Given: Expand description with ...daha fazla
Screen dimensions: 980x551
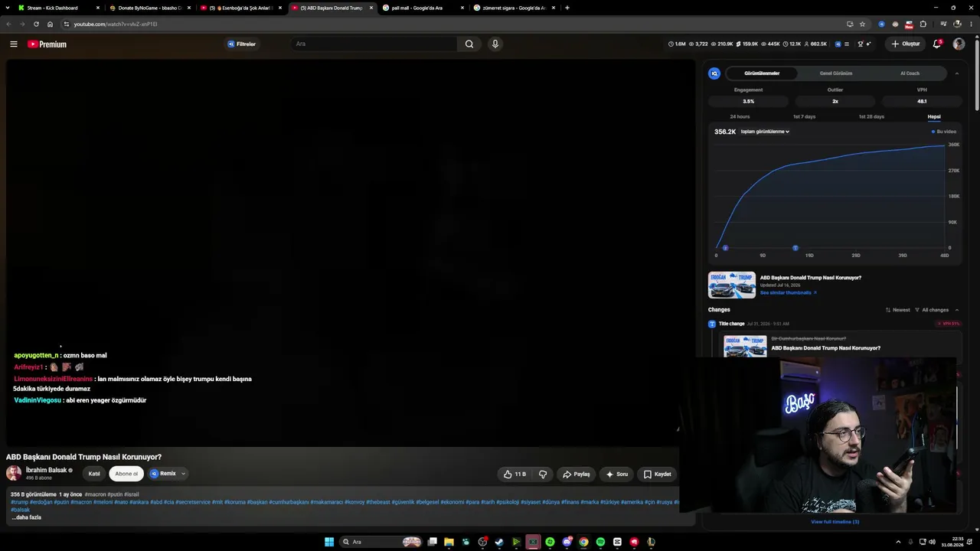Looking at the screenshot, I should pos(26,517).
